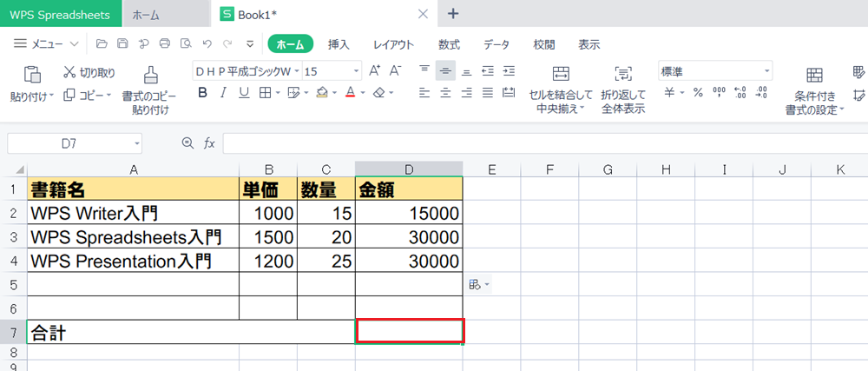Decrease indent in cell

tap(488, 71)
